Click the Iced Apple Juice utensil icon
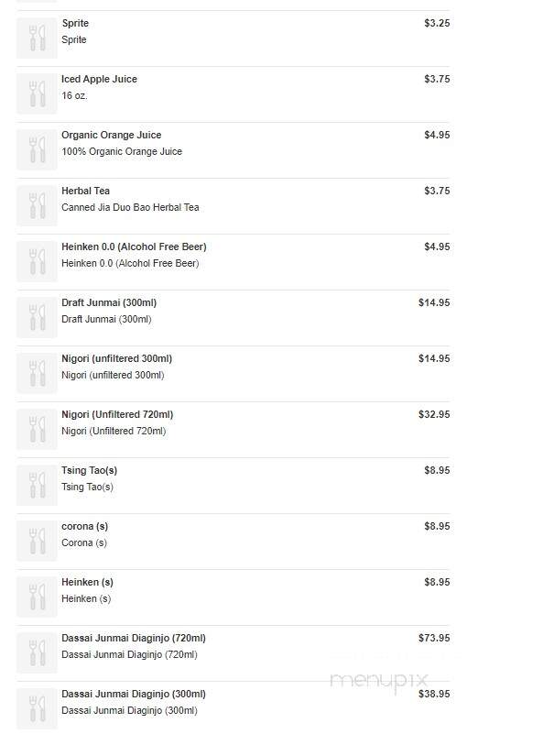 pos(38,94)
